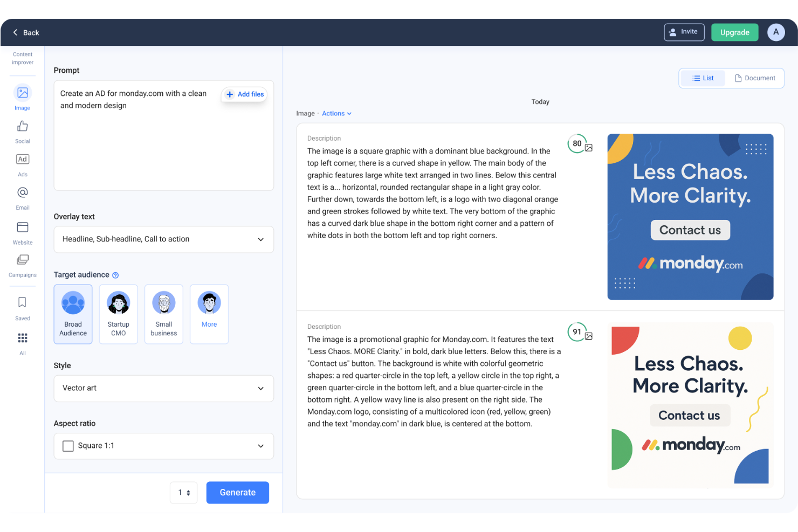The height and width of the screenshot is (532, 798).
Task: Open the Campaigns tool icon
Action: 23,260
